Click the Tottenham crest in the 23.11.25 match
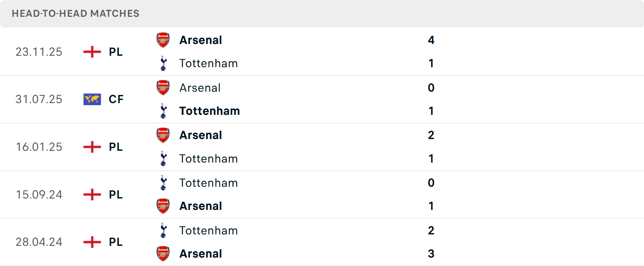Image resolution: width=644 pixels, height=266 pixels. 163,63
